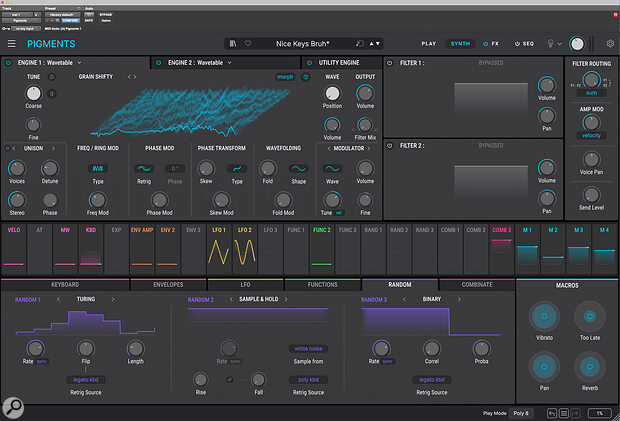Toggle the SEQ power button

(517, 44)
